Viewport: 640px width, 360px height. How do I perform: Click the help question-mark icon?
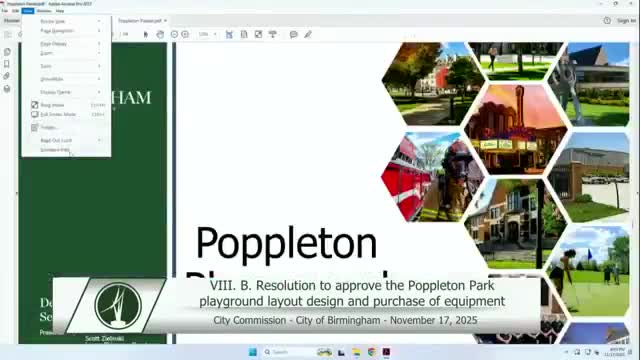click(607, 20)
